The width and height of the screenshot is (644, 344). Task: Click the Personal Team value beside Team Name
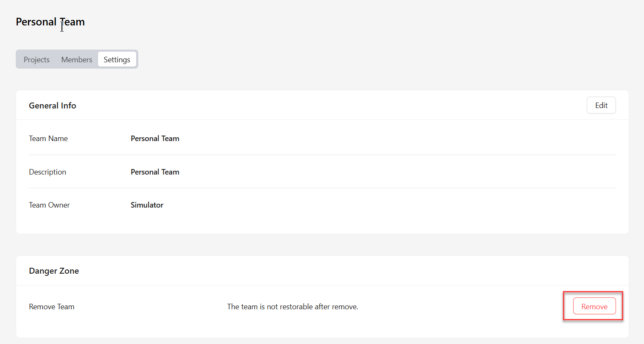pos(155,139)
